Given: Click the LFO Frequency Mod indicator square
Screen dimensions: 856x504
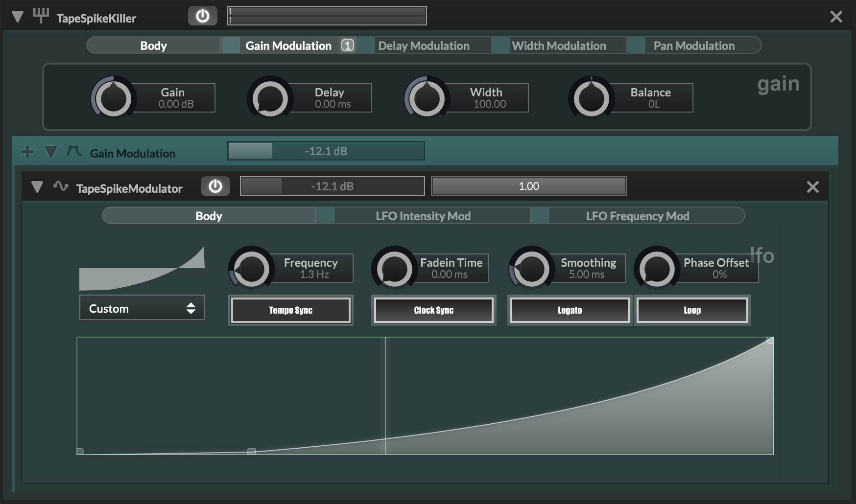Looking at the screenshot, I should coord(541,216).
